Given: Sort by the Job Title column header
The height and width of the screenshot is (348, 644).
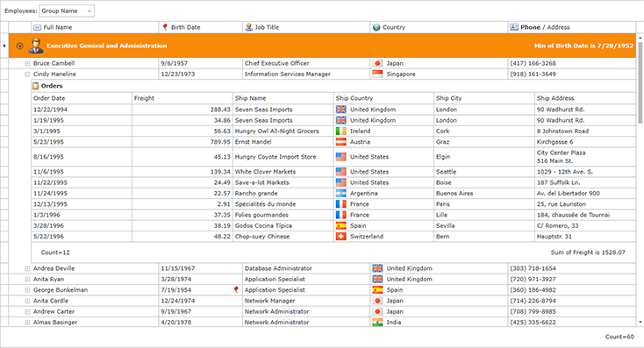Looking at the screenshot, I should pos(306,27).
